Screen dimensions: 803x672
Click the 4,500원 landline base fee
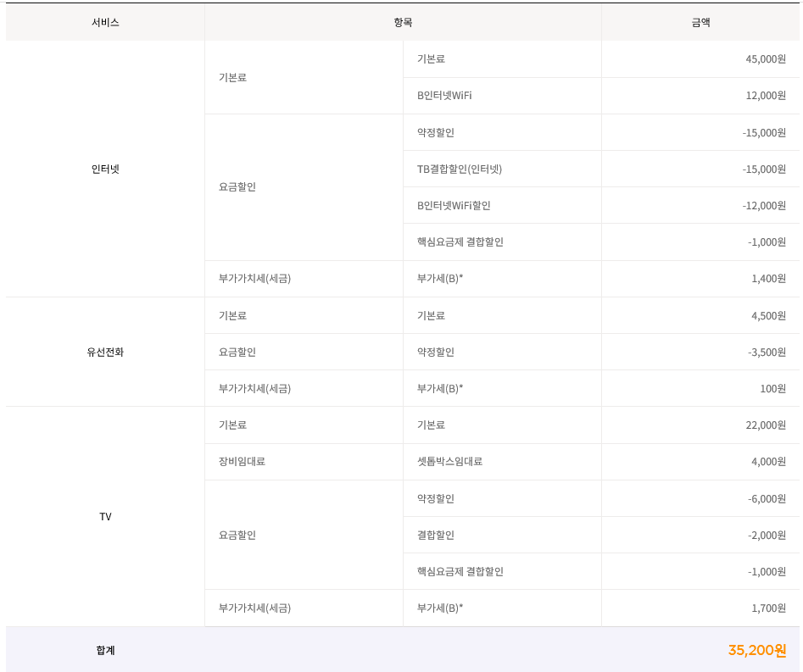[768, 315]
